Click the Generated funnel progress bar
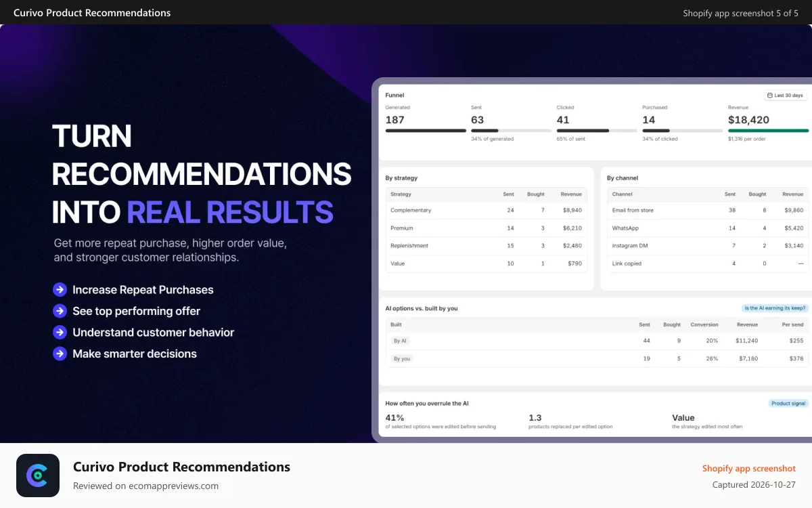 (426, 130)
